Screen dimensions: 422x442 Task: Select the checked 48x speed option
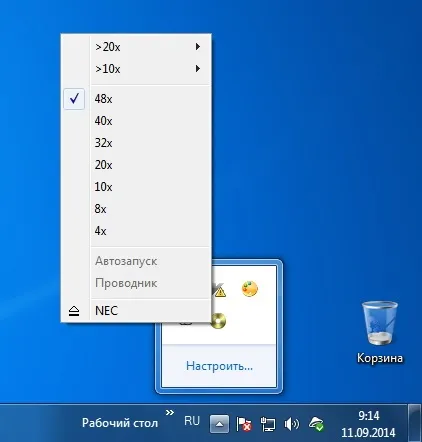[136, 99]
